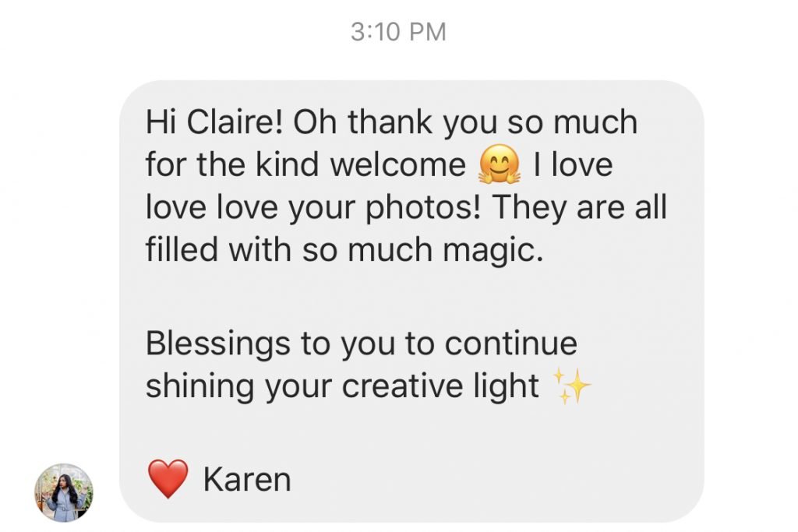Image resolution: width=798 pixels, height=532 pixels.
Task: Click the sparkles emoji after 'light'
Action: (571, 387)
